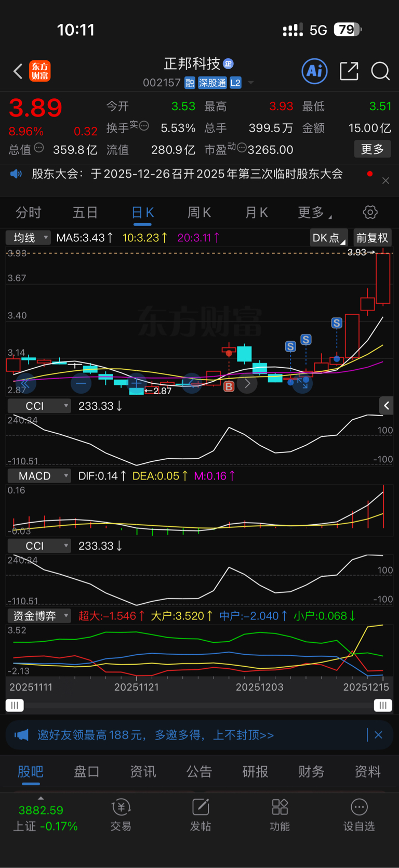Open the 资讯 tab

[143, 772]
